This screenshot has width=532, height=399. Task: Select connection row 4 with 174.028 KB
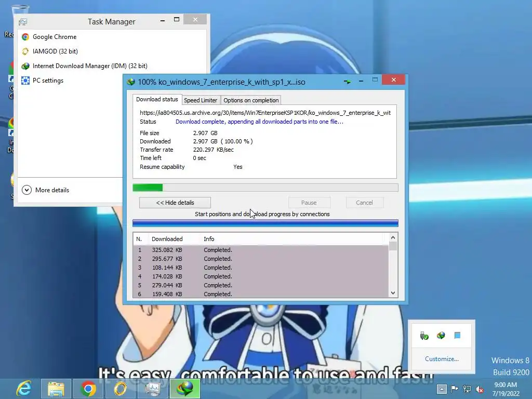(261, 276)
